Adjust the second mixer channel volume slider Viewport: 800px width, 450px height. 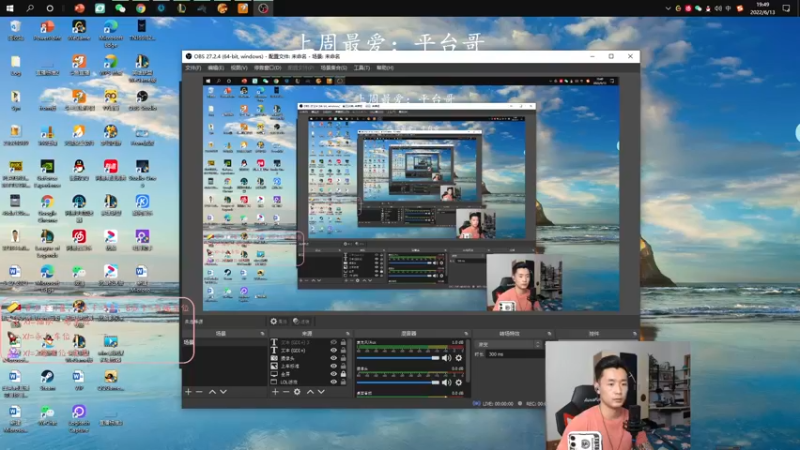tap(398, 382)
